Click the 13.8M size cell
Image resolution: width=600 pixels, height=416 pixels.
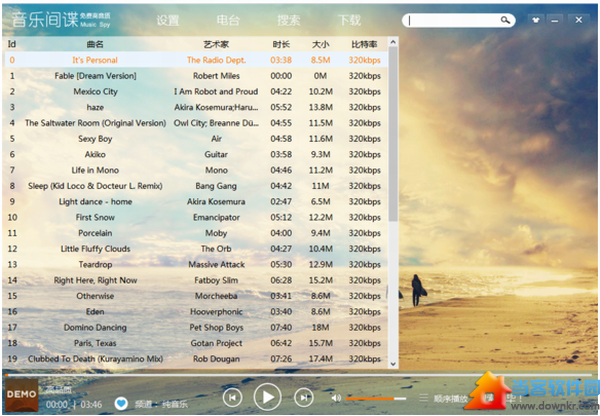point(321,107)
